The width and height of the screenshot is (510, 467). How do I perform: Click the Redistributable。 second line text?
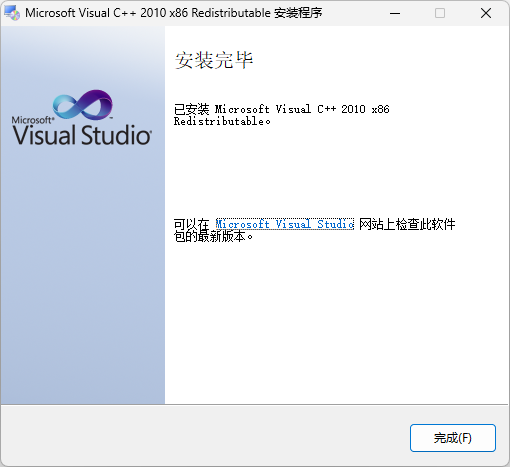[222, 121]
